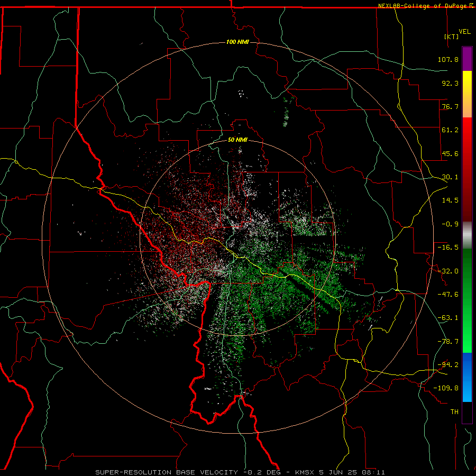Pick the grey segment of color bar
The width and height of the screenshot is (476, 476).
coord(467,235)
